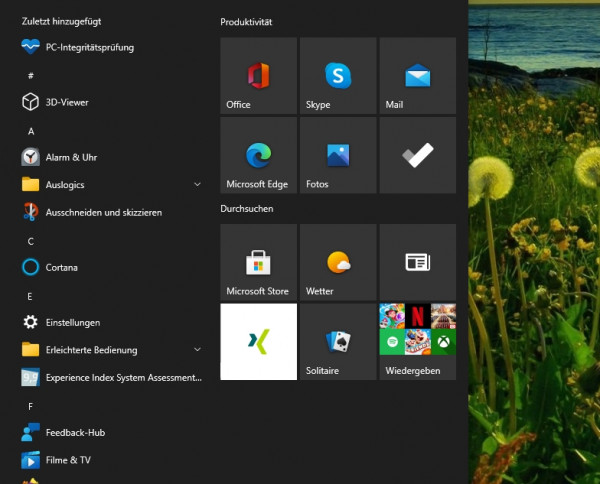Open the XING tile
The width and height of the screenshot is (600, 484).
tap(259, 342)
